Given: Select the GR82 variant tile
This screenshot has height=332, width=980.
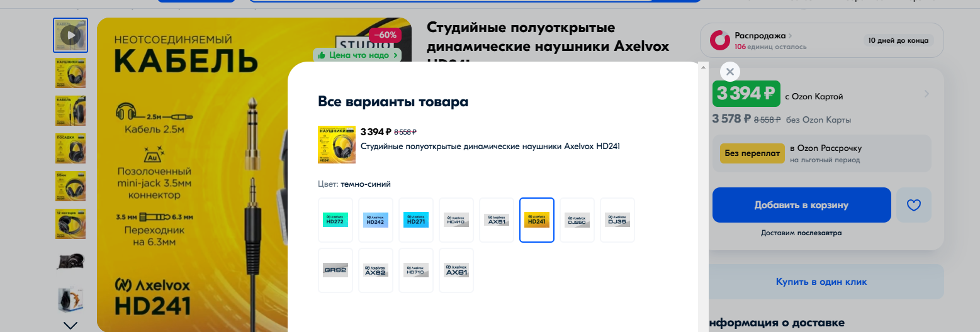Looking at the screenshot, I should 335,270.
